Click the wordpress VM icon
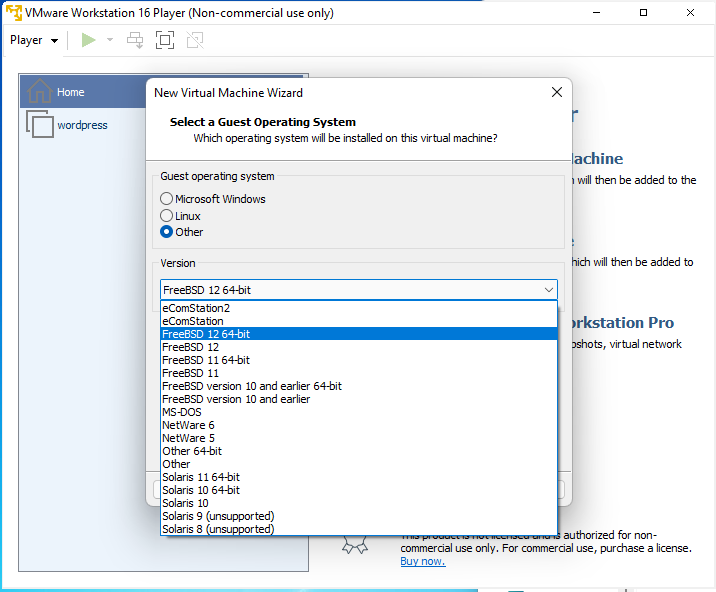Image resolution: width=716 pixels, height=592 pixels. click(x=40, y=124)
